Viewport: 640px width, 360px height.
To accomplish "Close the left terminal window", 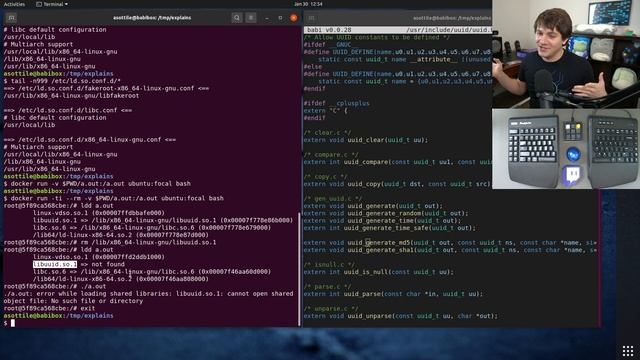I will click(x=293, y=18).
